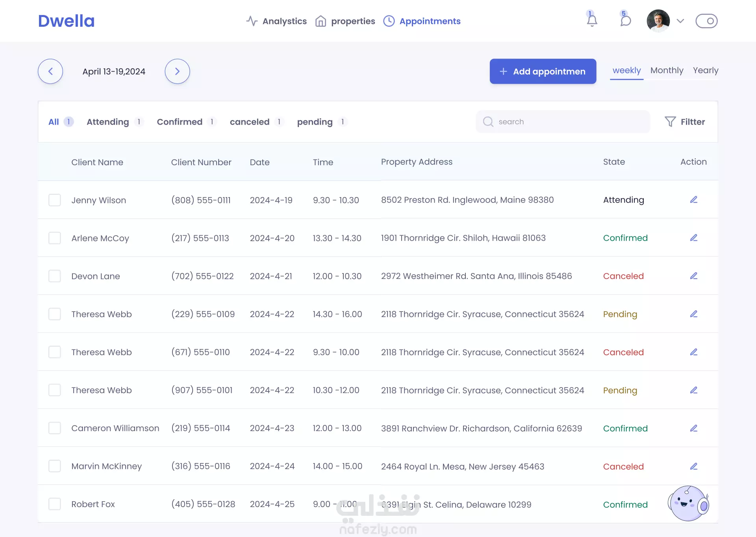Go to the previous week with the left arrow
Viewport: 756px width, 537px height.
coord(50,71)
